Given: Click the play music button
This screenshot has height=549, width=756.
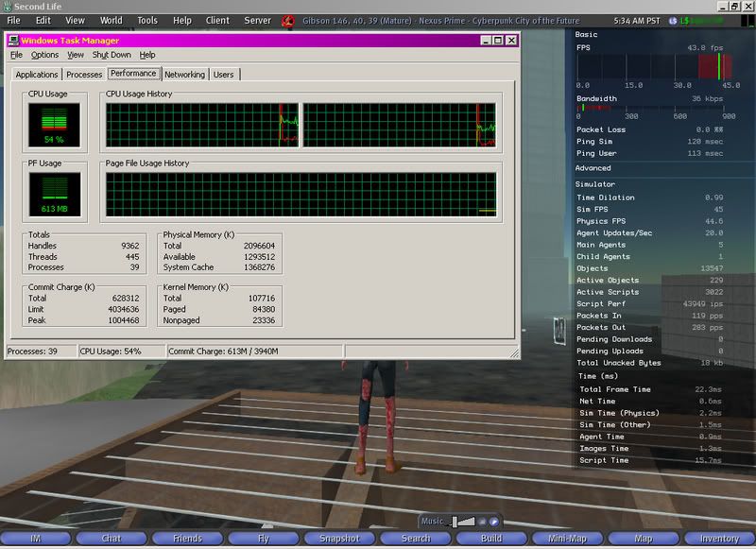Looking at the screenshot, I should pos(493,521).
